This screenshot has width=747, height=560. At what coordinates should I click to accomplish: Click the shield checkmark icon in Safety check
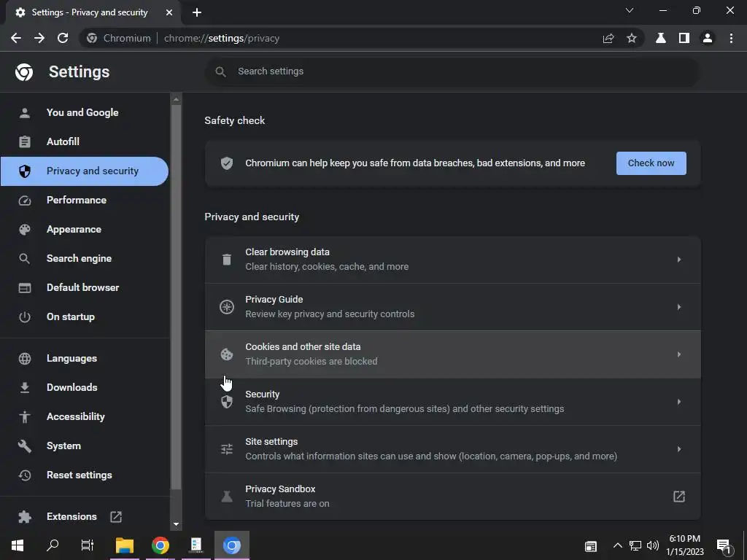(x=227, y=163)
